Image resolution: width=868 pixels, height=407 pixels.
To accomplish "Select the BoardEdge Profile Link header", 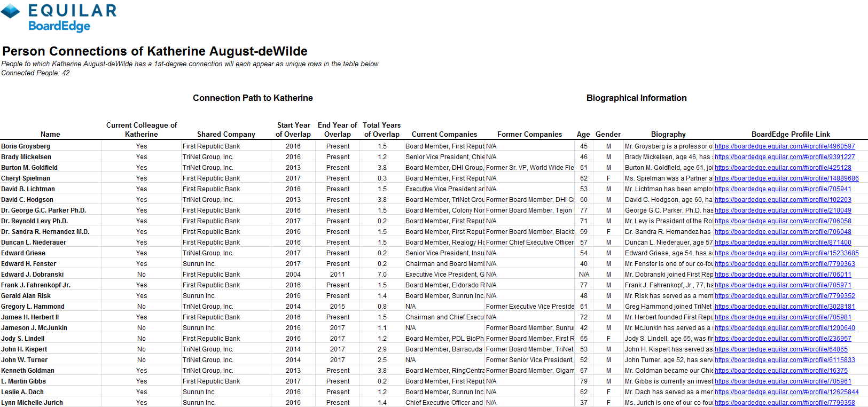I will [791, 135].
